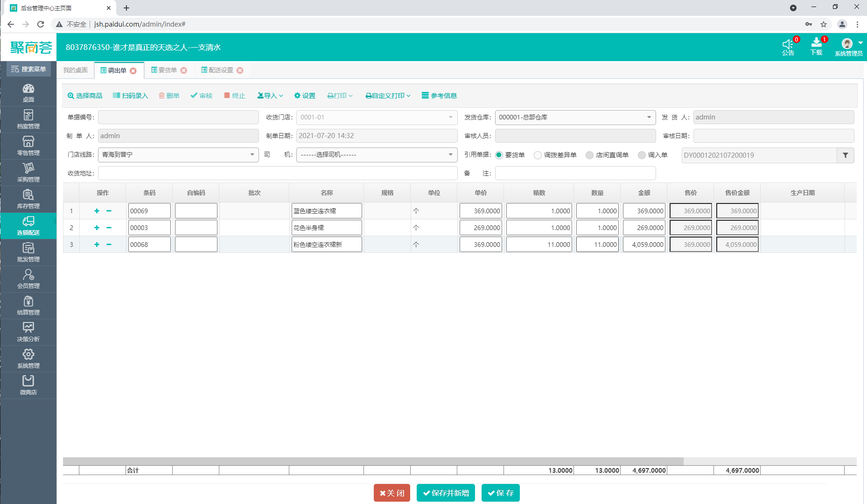867x504 pixels.
Task: Switch to the 调出单 tab
Action: coord(113,70)
